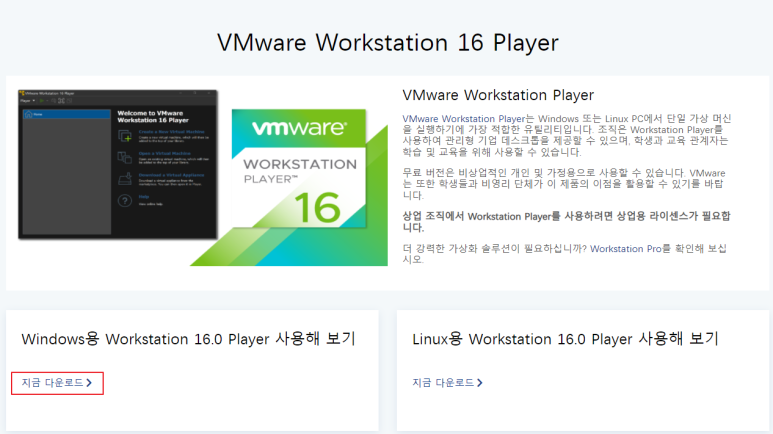The width and height of the screenshot is (773, 434).
Task: Click the Help question-mark icon in screenshot
Action: point(125,201)
